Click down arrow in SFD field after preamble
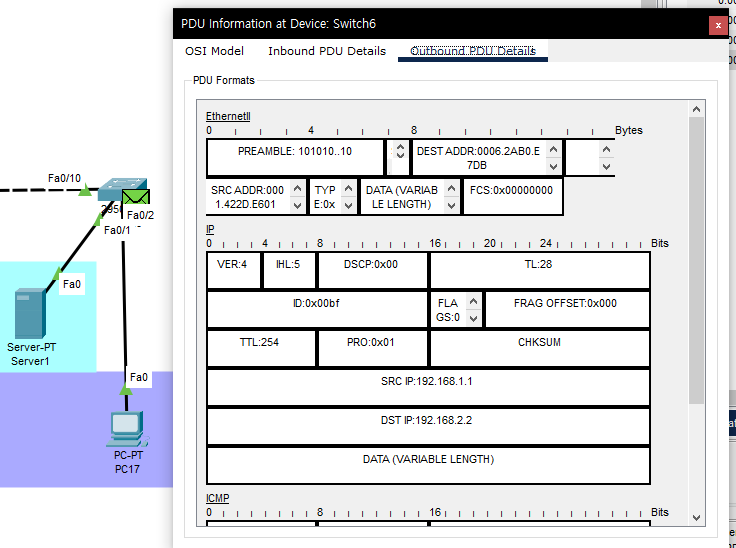The image size is (736, 548). point(400,155)
